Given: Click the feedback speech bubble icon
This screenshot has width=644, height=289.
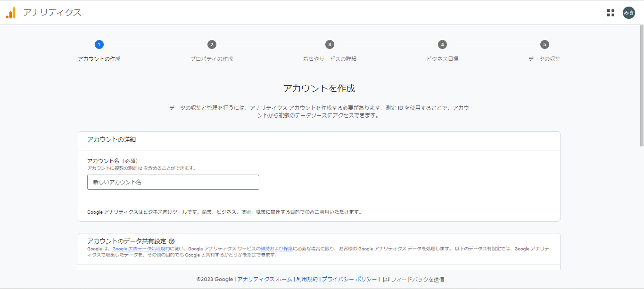Looking at the screenshot, I should [x=386, y=279].
